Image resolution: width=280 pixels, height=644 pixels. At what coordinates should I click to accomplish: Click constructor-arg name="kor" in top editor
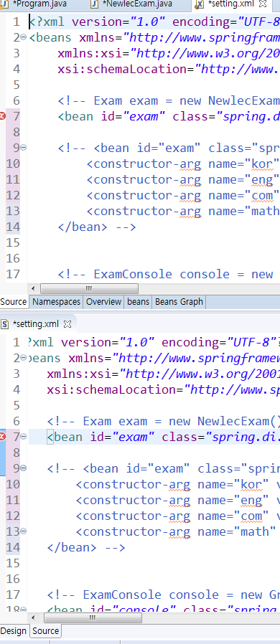coord(183,164)
